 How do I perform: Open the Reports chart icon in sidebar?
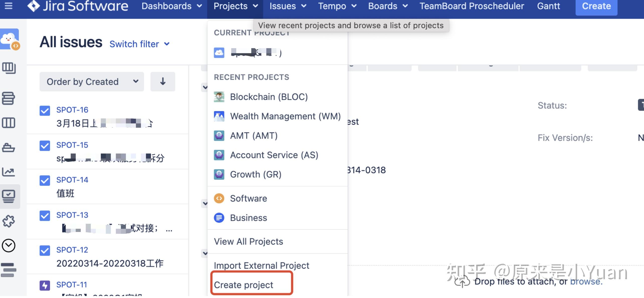9,172
